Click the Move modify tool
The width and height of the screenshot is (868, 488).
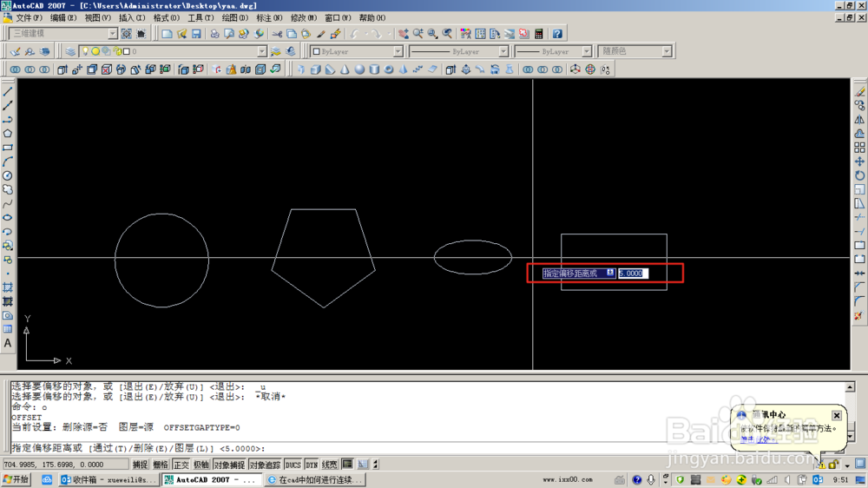point(859,162)
